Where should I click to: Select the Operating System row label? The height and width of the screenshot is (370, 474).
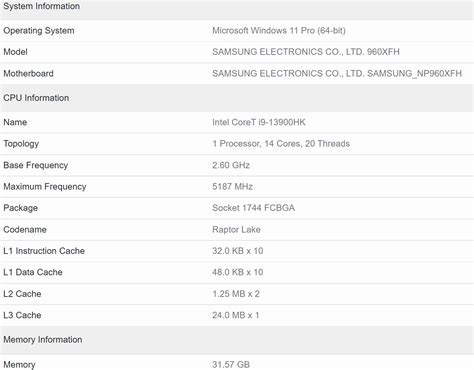[x=39, y=31]
